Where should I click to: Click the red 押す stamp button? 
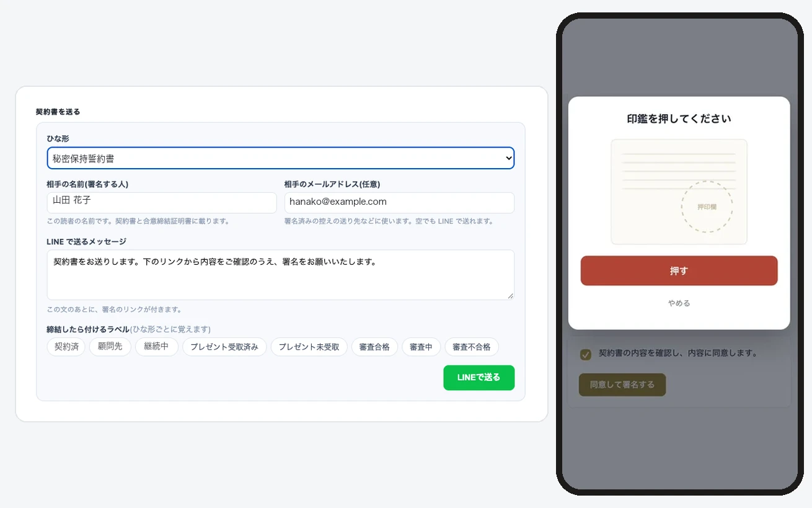(x=679, y=271)
